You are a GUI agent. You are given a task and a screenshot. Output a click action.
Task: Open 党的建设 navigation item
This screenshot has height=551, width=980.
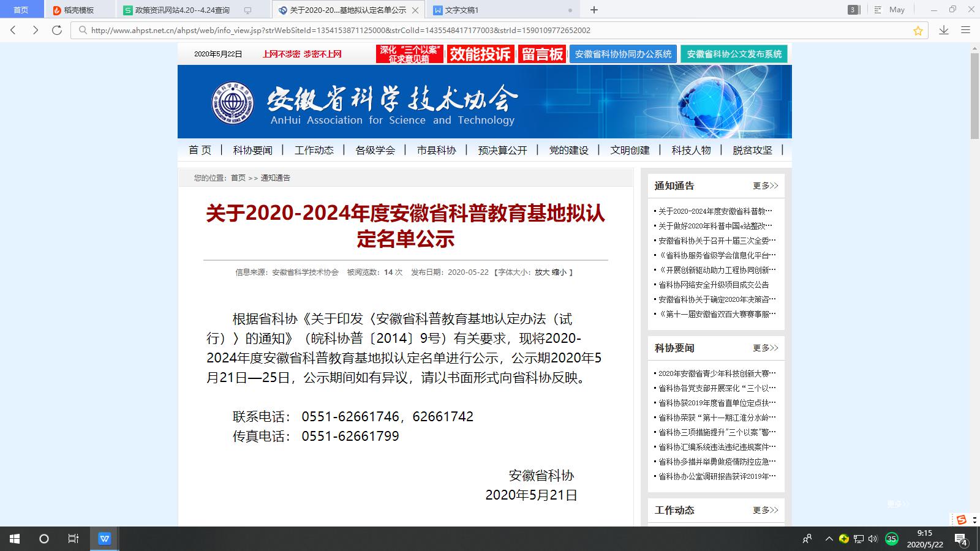pyautogui.click(x=568, y=150)
